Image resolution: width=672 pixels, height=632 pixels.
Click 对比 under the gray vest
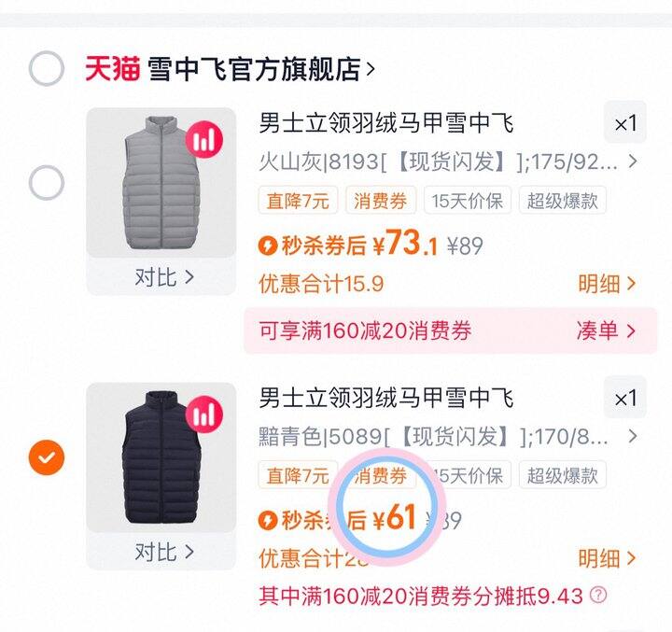pos(163,276)
